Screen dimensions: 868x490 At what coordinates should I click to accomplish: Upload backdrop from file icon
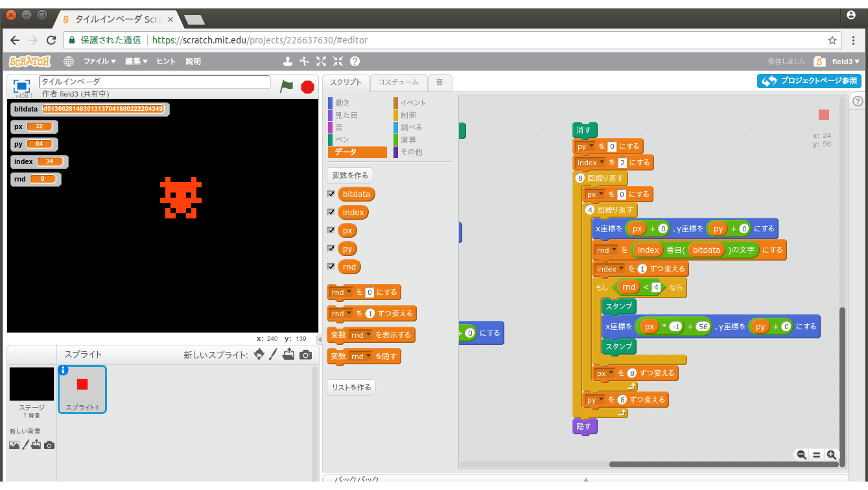(36, 445)
